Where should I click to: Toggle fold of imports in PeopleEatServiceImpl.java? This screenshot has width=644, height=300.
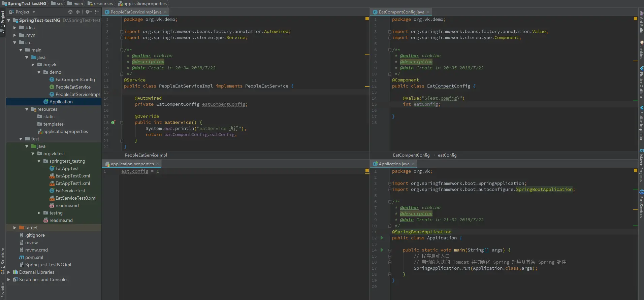pyautogui.click(x=122, y=32)
